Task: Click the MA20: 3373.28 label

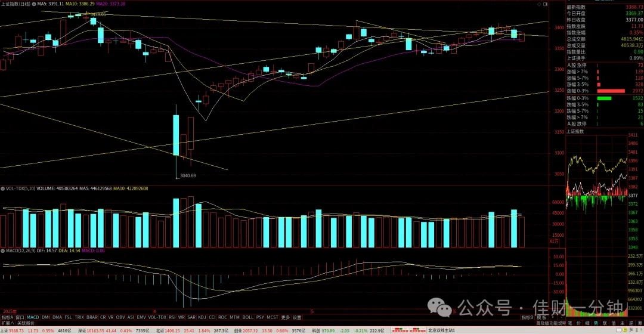Action: point(110,4)
